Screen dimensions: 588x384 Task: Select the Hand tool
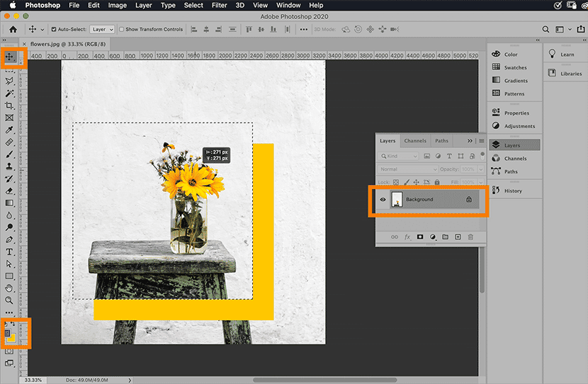point(10,288)
